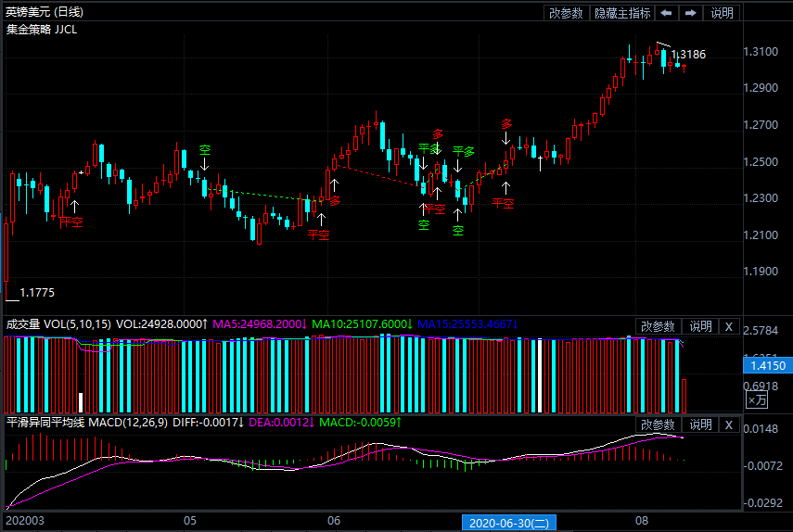Image resolution: width=793 pixels, height=532 pixels.
Task: Click the 集金策略 JJCL indicator label
Action: point(42,29)
